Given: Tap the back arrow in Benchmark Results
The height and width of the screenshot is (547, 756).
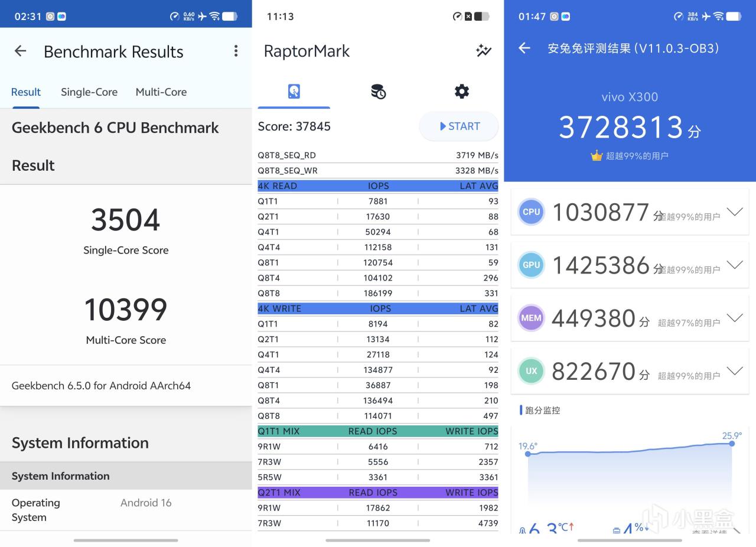Looking at the screenshot, I should click(21, 51).
